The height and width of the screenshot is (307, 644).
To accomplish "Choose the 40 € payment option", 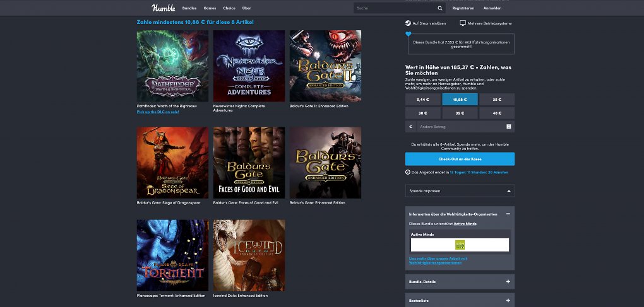I will point(497,113).
